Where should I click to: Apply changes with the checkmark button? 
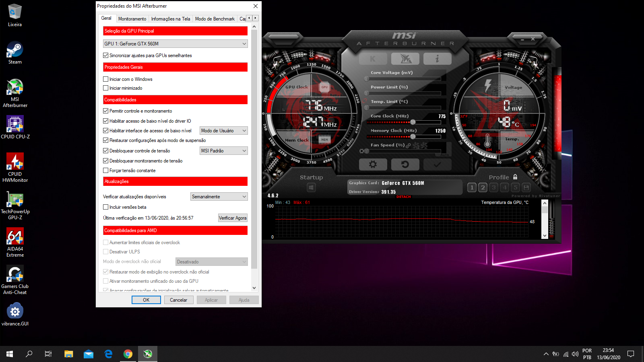click(438, 165)
